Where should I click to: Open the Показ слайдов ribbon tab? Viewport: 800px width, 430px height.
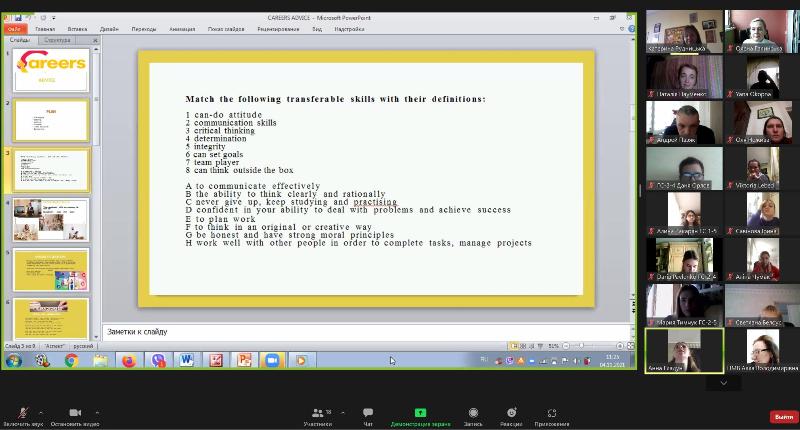coord(226,29)
